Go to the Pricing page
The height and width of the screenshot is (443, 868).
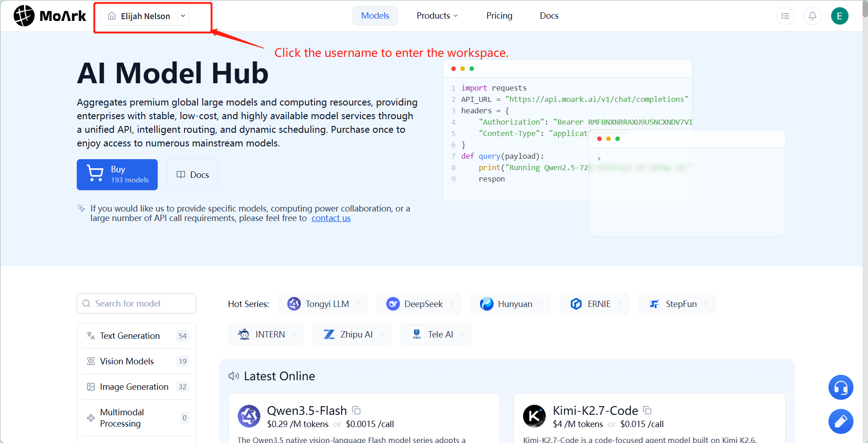[499, 16]
